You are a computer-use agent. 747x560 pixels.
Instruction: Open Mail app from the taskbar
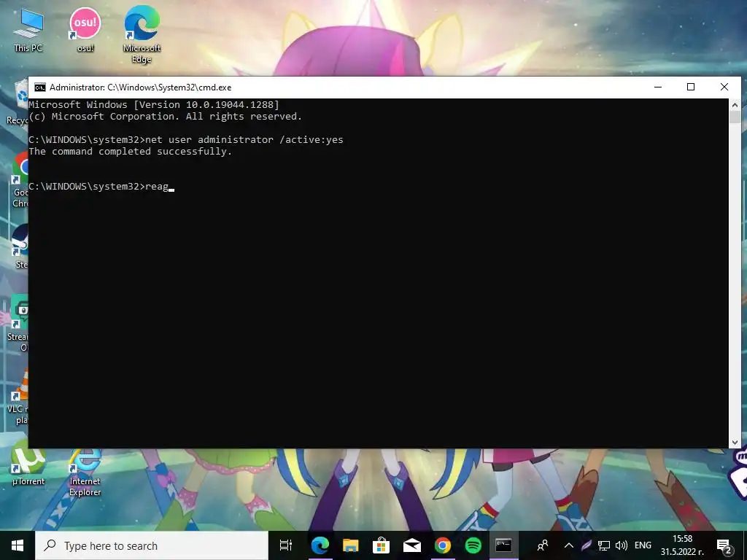click(x=411, y=545)
